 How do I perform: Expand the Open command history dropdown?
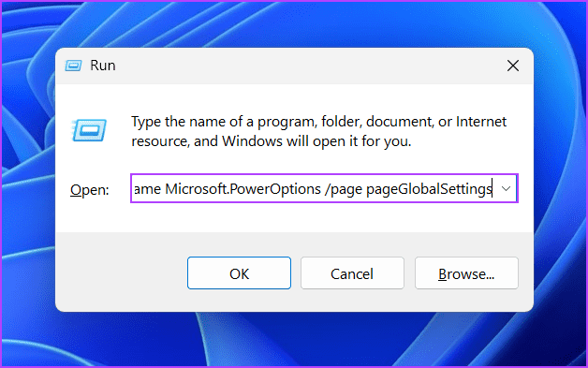506,189
